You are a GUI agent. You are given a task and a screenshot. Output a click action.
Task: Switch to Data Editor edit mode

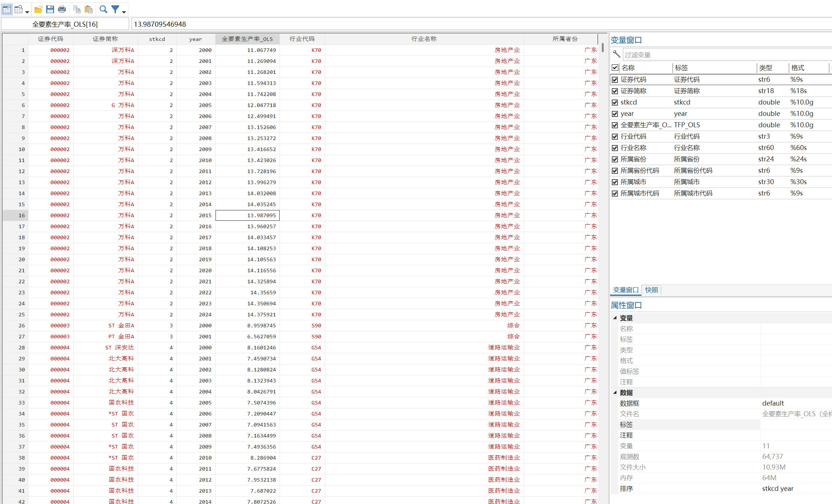pos(7,10)
